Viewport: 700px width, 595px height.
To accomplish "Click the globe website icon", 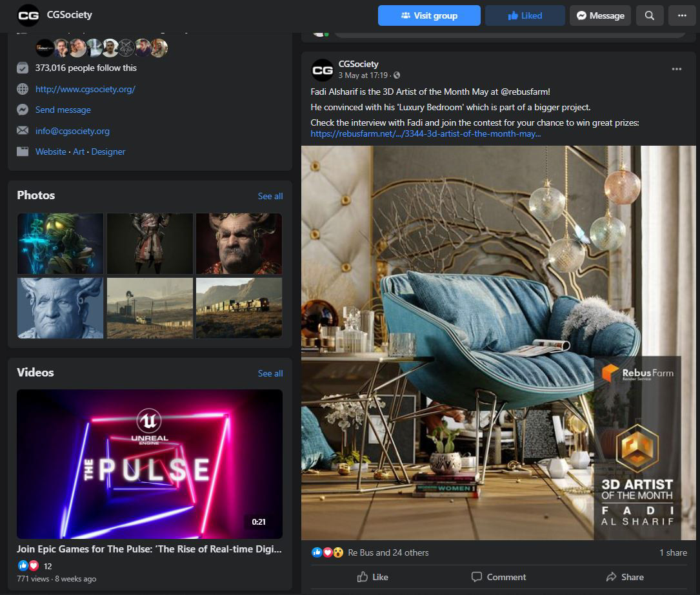I will tap(23, 89).
